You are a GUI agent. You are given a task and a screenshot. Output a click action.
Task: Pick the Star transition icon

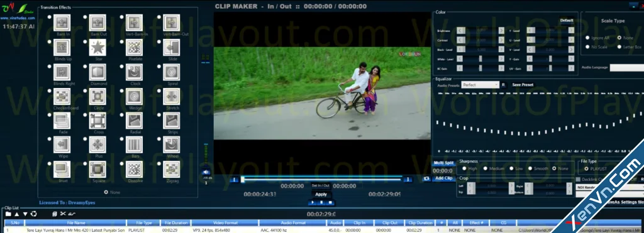(97, 48)
